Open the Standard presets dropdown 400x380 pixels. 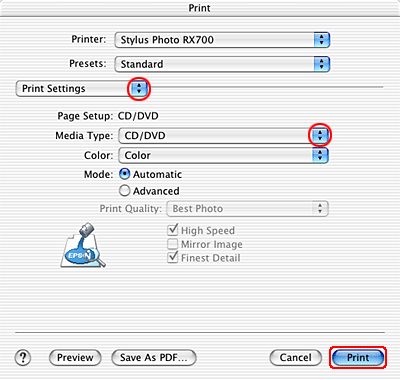pyautogui.click(x=222, y=64)
